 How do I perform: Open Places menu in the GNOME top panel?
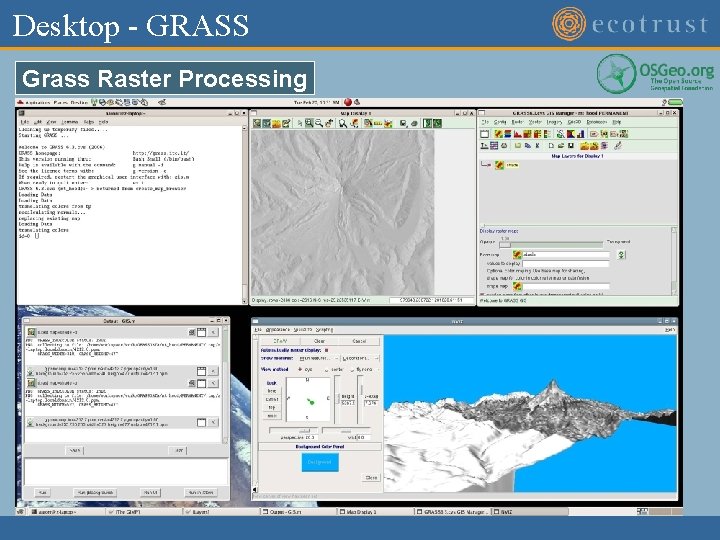[x=60, y=102]
